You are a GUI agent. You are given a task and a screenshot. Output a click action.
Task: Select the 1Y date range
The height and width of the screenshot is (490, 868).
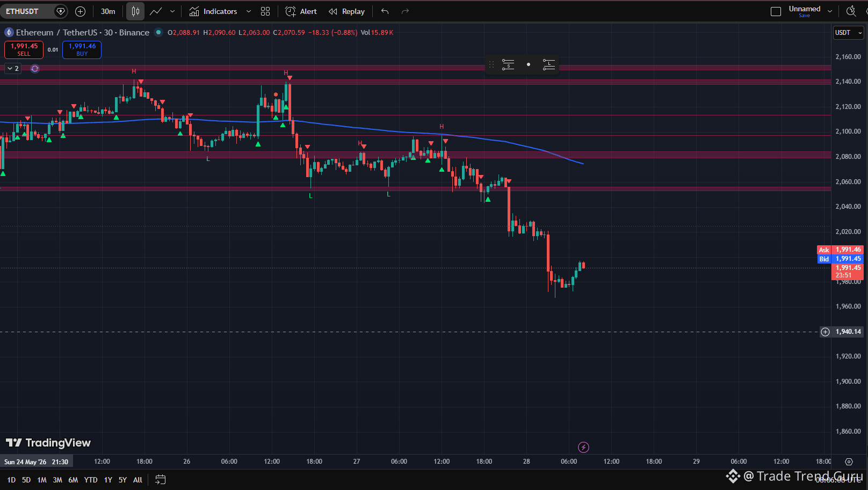point(108,480)
